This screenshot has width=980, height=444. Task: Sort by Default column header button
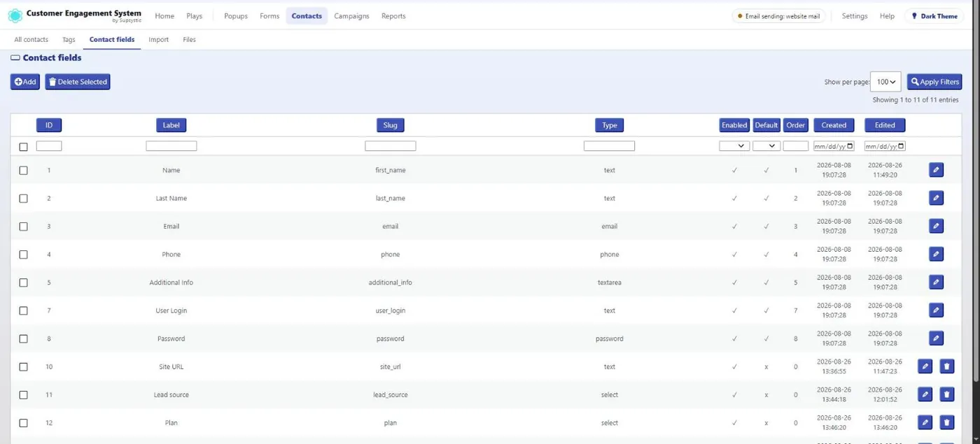(766, 125)
